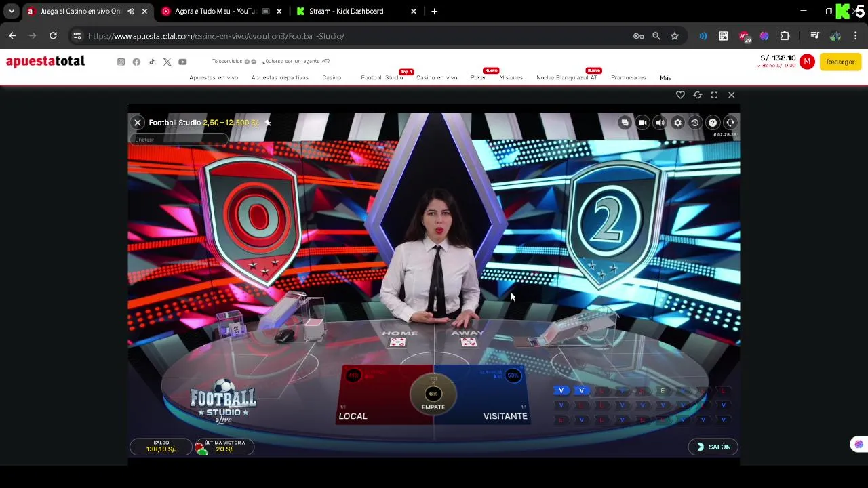868x488 pixels.
Task: Open Casino en vivo menu item
Action: (x=437, y=77)
